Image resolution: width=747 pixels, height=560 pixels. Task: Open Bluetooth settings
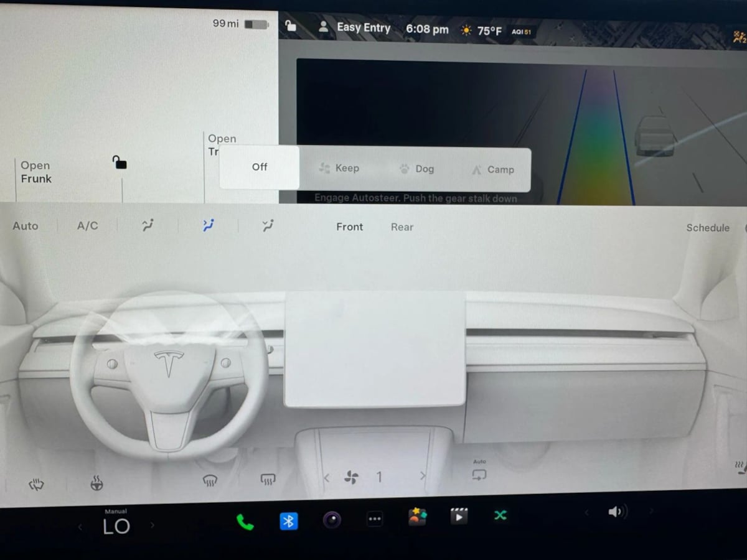[288, 521]
